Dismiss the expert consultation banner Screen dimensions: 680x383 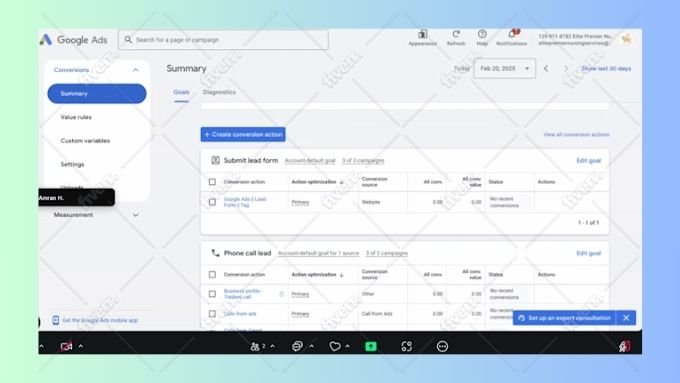point(626,318)
